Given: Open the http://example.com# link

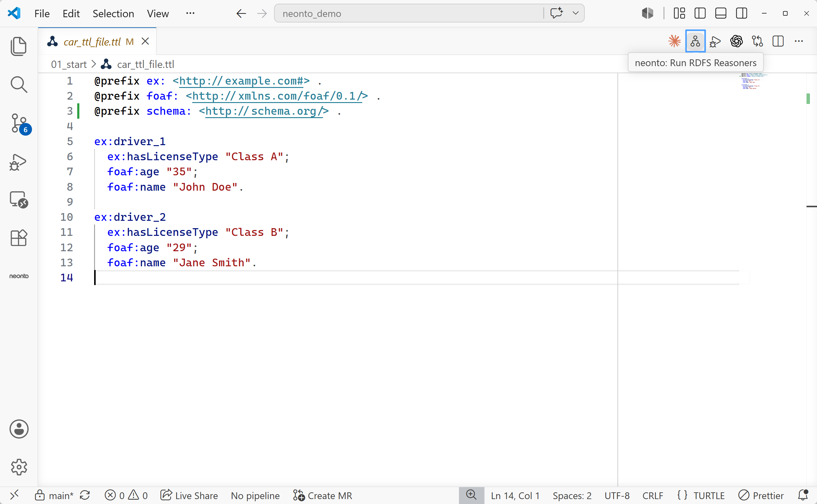Looking at the screenshot, I should point(241,81).
